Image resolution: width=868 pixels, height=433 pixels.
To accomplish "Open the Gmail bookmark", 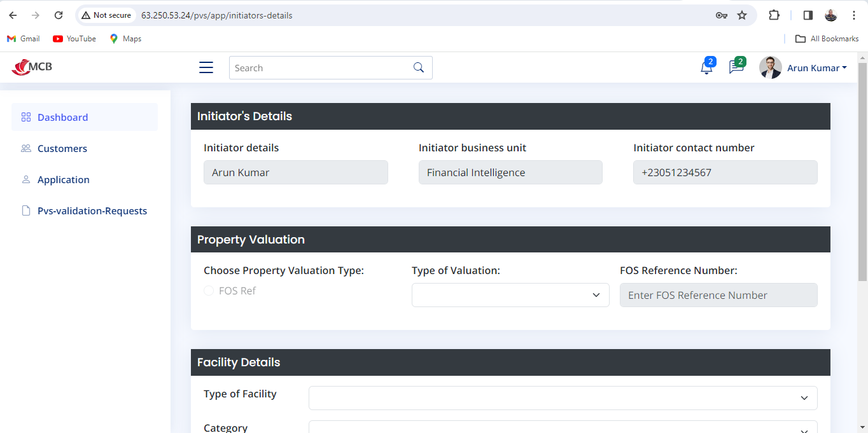I will (x=24, y=39).
